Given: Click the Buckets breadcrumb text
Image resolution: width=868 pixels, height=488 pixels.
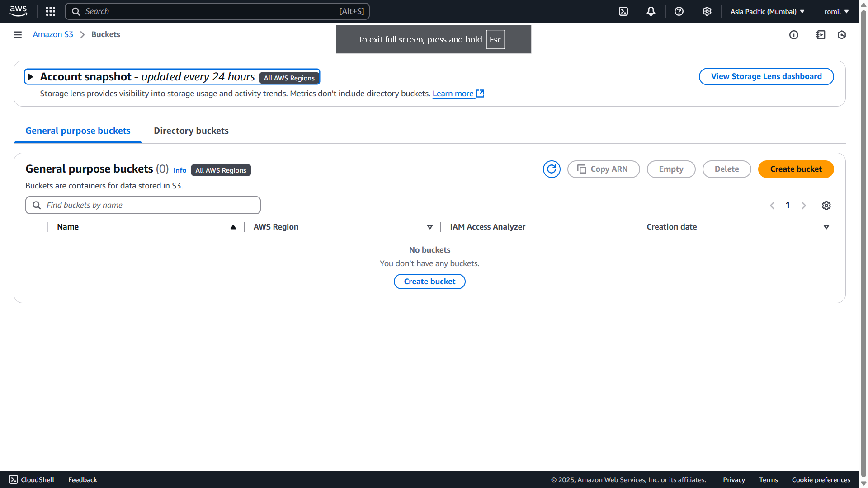Looking at the screenshot, I should point(106,34).
